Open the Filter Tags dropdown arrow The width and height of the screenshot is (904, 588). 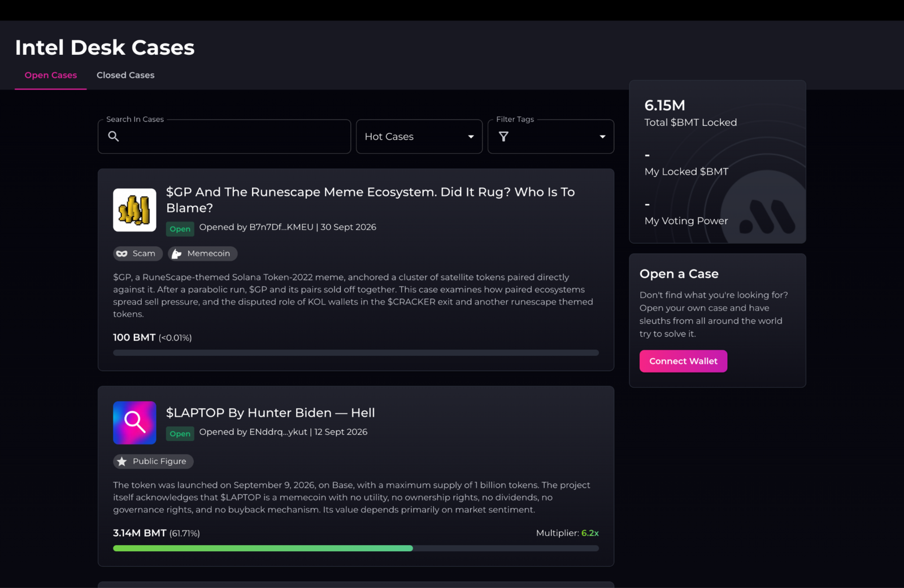coord(602,137)
